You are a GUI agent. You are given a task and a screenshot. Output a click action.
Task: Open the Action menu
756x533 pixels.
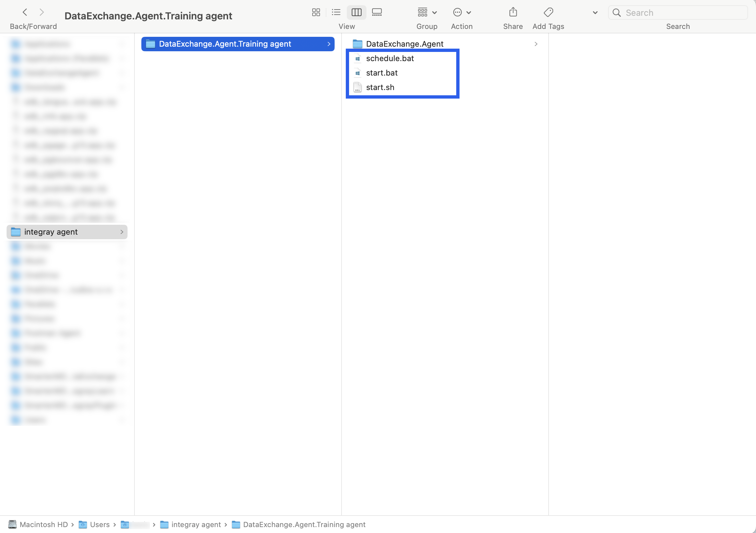[461, 12]
